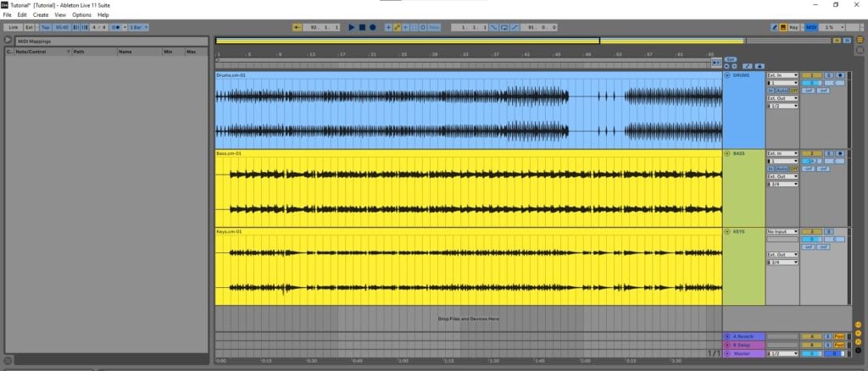
Task: Open DRUMS Ext. In input dropdown
Action: (x=782, y=75)
